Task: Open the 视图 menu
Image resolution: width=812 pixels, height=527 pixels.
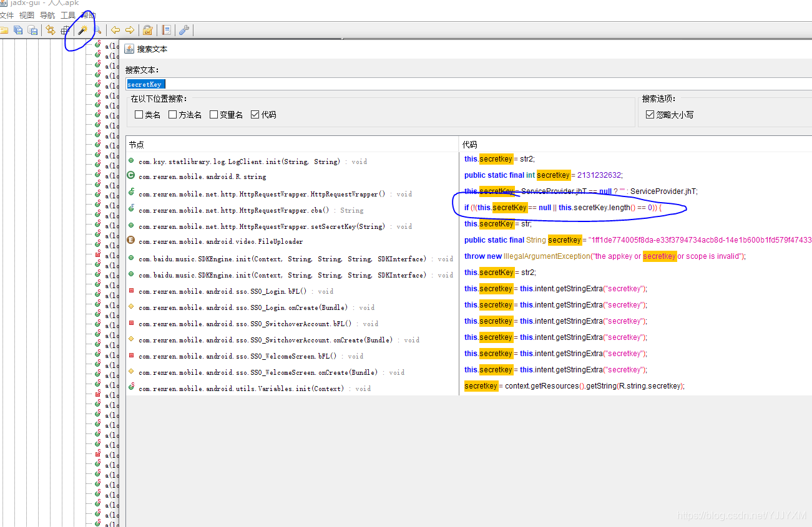Action: point(27,15)
